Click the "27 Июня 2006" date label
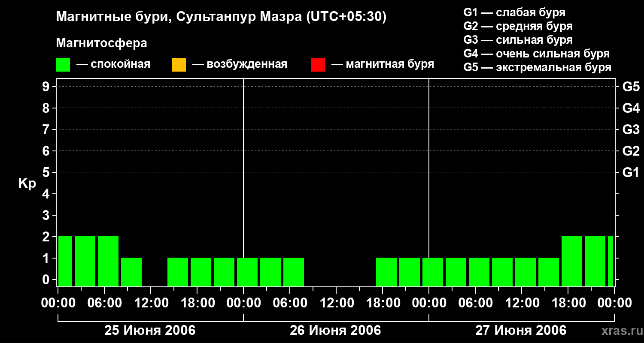Image resolution: width=644 pixels, height=343 pixels. [x=521, y=331]
